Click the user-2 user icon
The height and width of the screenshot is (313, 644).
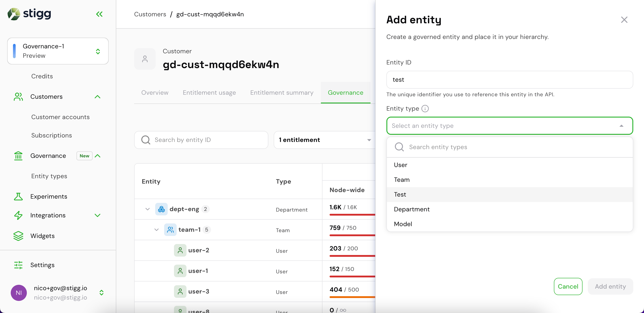[x=180, y=250]
